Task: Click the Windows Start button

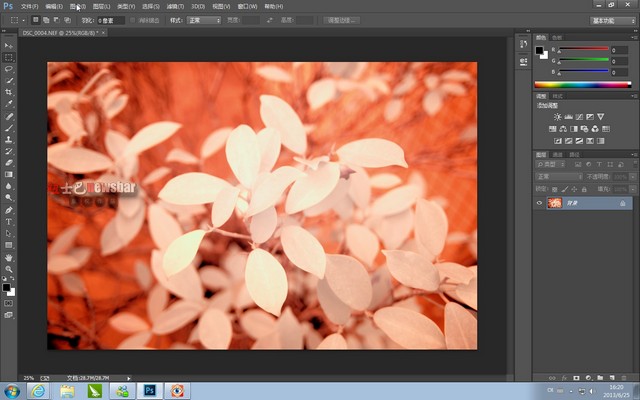Action: (x=11, y=390)
